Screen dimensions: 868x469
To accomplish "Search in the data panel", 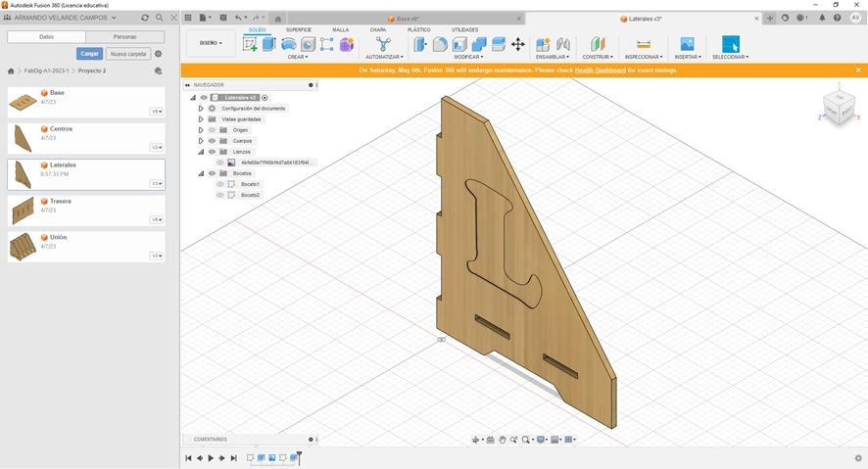I will tap(160, 18).
